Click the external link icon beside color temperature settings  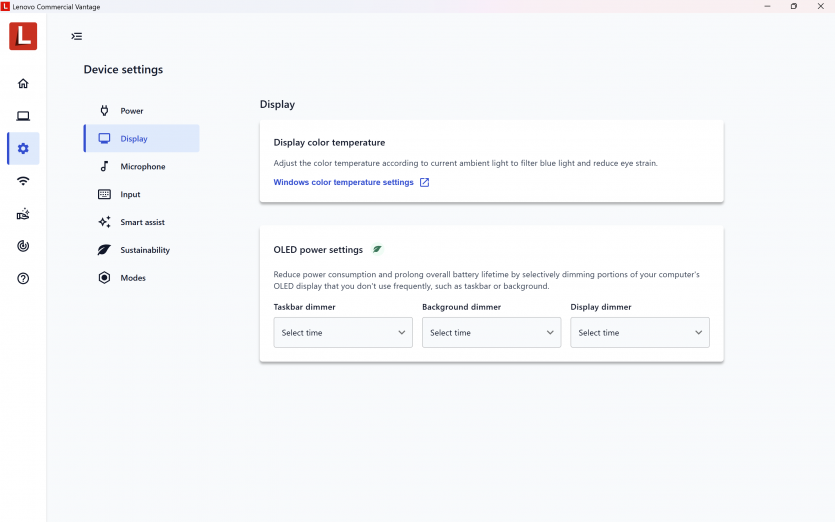[424, 183]
